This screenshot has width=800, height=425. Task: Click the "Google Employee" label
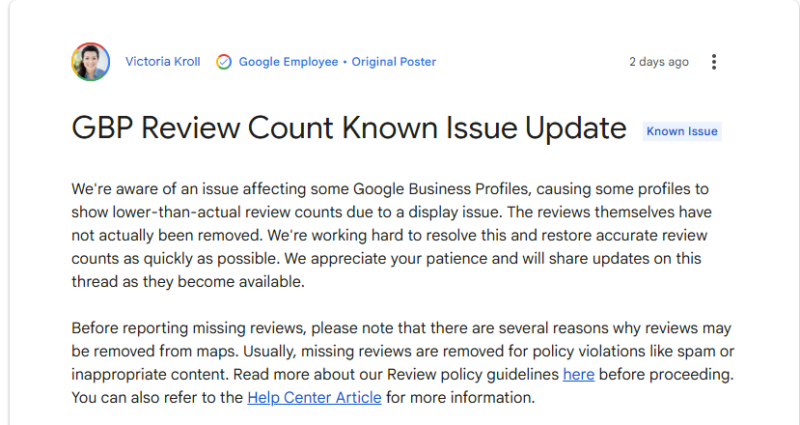(x=288, y=62)
